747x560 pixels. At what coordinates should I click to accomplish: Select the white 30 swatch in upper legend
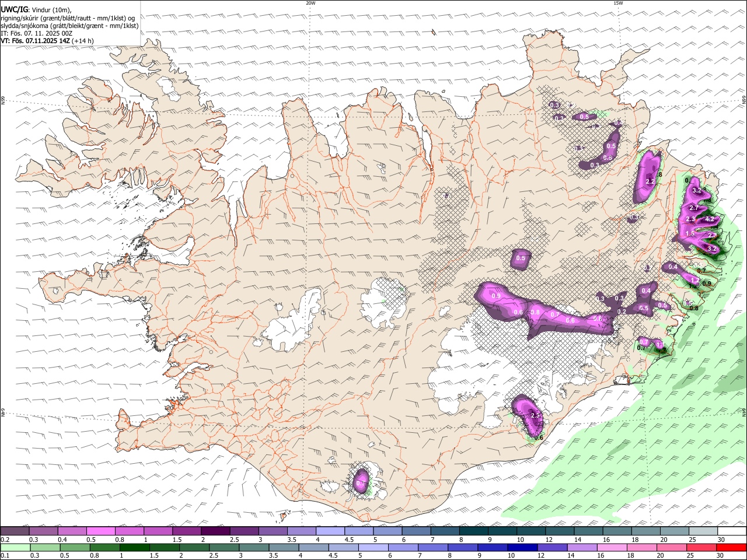[x=732, y=531]
